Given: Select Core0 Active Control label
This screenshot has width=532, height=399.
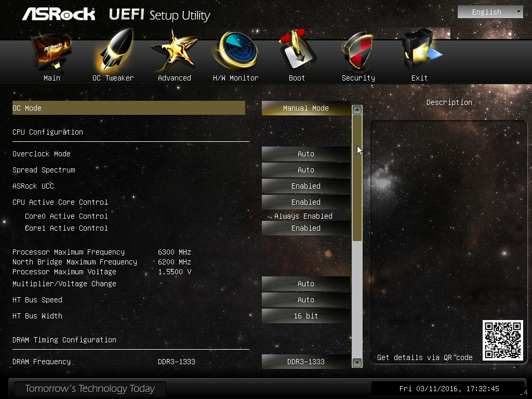Looking at the screenshot, I should (x=66, y=216).
